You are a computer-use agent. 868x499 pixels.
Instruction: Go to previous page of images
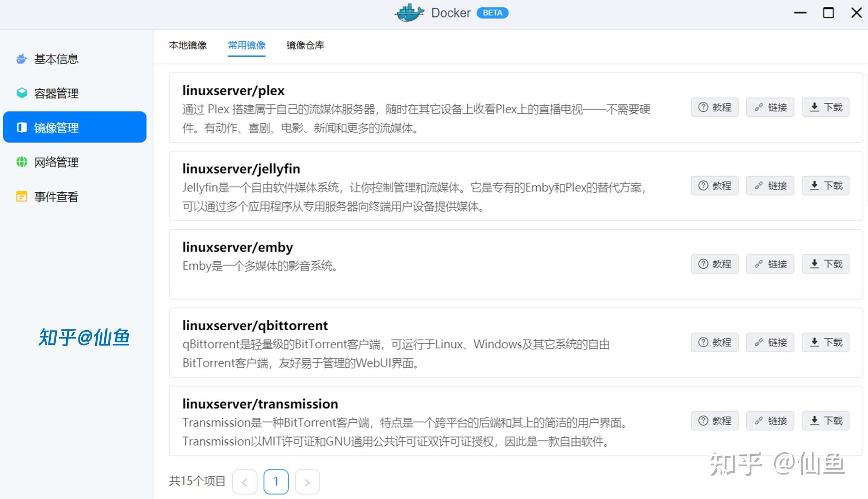245,482
